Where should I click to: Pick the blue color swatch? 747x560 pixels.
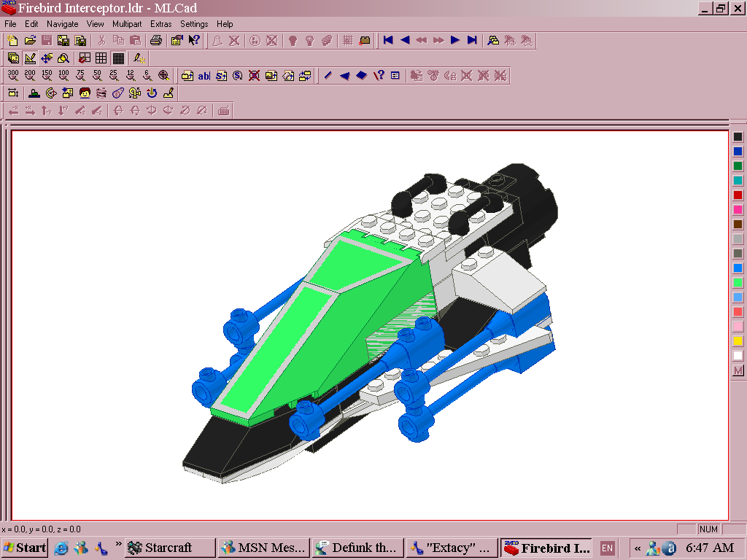click(738, 152)
